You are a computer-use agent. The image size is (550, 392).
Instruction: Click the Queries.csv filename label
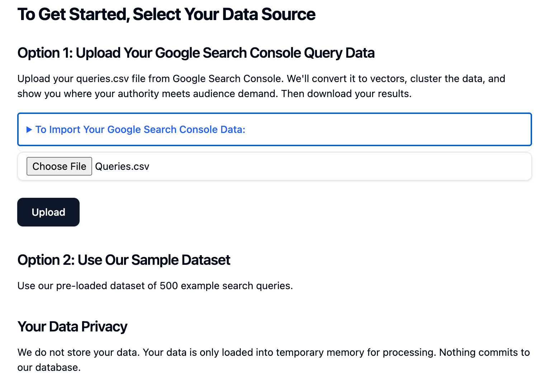(122, 166)
